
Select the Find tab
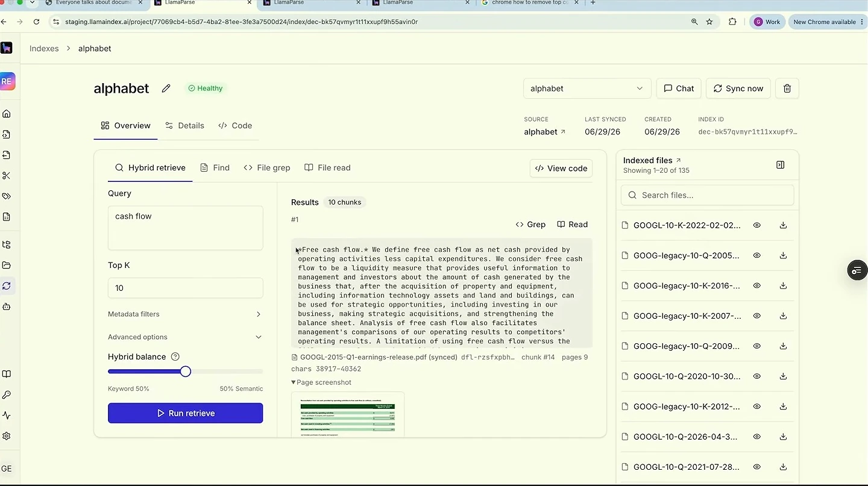pyautogui.click(x=215, y=168)
